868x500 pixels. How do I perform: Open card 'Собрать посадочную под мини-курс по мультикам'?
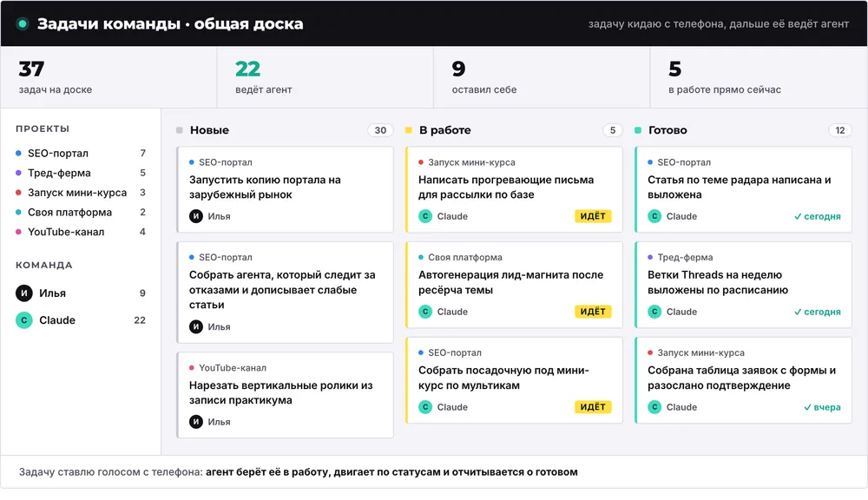(514, 380)
